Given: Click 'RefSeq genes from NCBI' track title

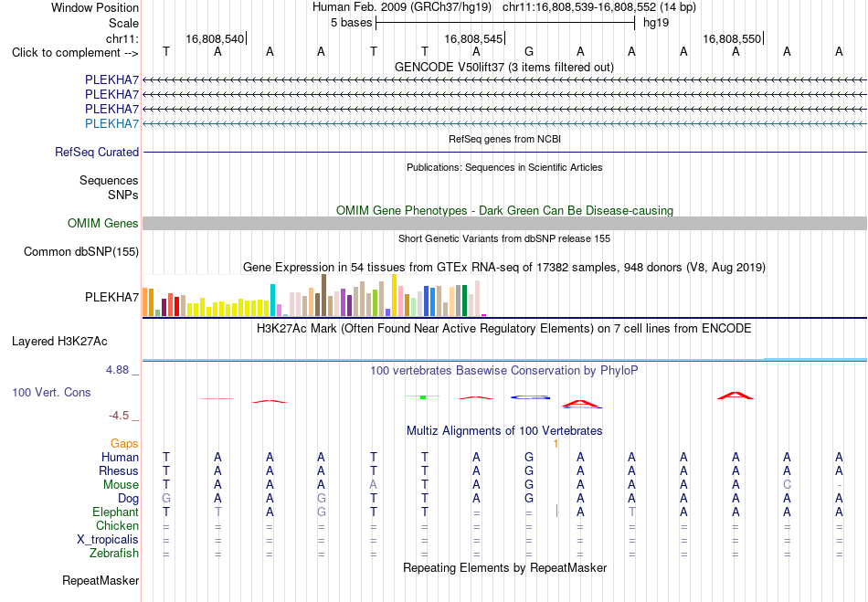Looking at the screenshot, I should coord(504,139).
